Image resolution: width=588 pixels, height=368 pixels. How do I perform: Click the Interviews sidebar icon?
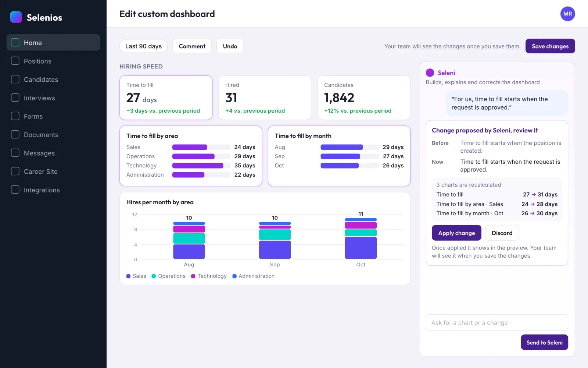point(15,98)
